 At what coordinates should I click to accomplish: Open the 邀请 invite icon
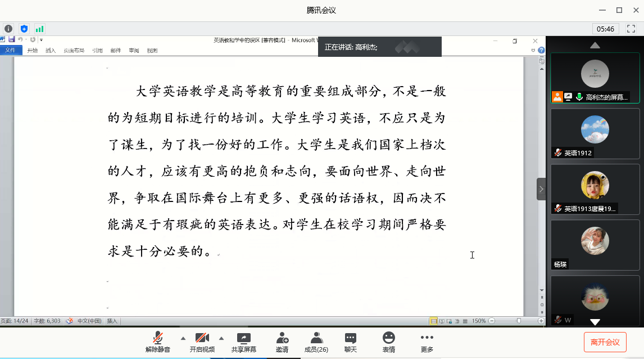282,342
